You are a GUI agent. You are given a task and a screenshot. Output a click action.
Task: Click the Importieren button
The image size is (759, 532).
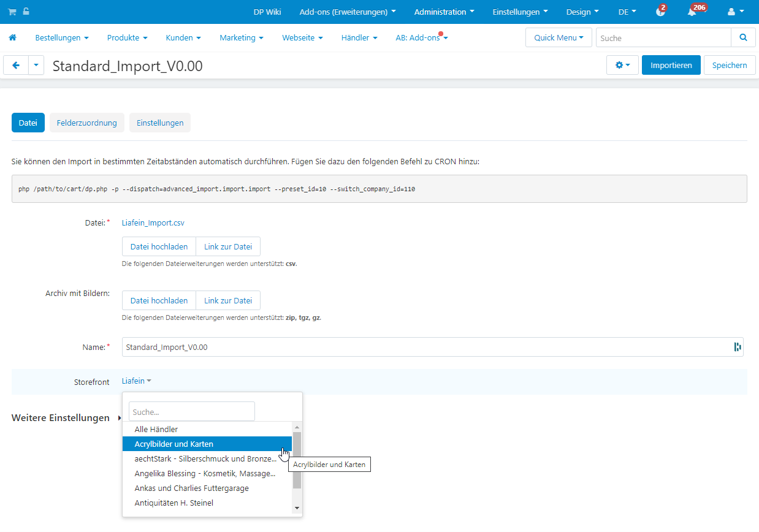[671, 65]
